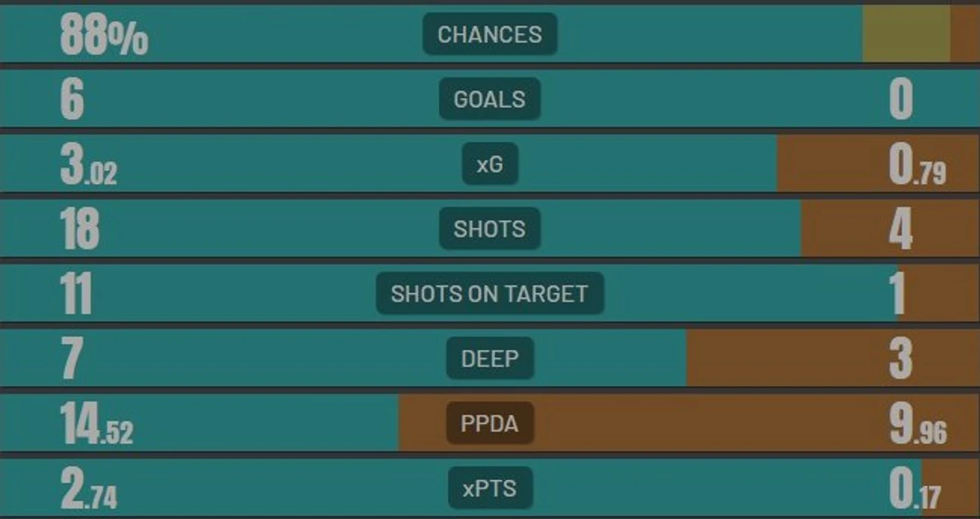This screenshot has height=519, width=980.
Task: Click the away xG value 0.79
Action: tap(918, 164)
